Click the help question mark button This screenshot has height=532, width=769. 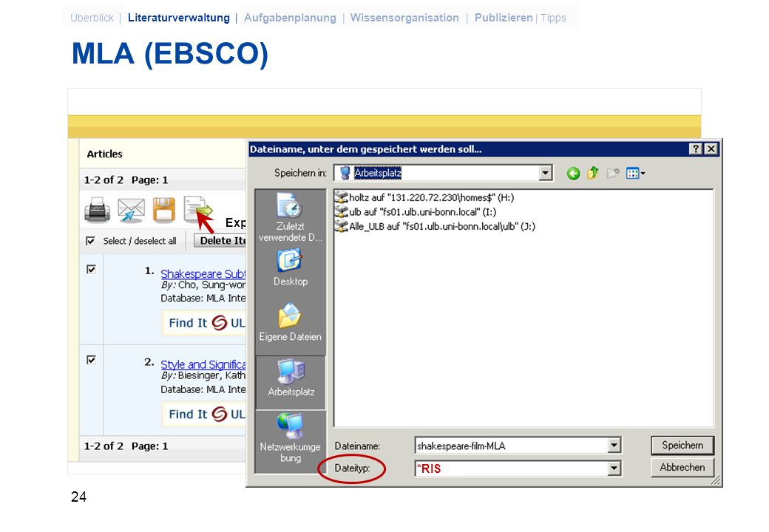pyautogui.click(x=695, y=149)
